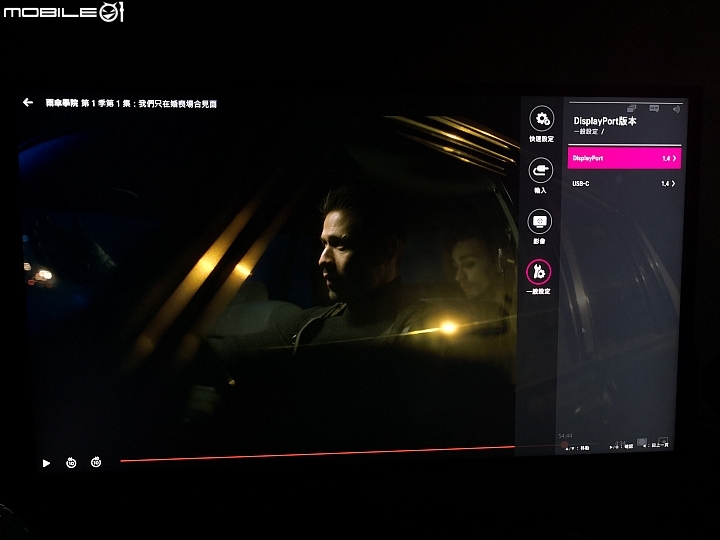The height and width of the screenshot is (540, 720).
Task: Skip forward 10 seconds in the player
Action: tap(96, 462)
